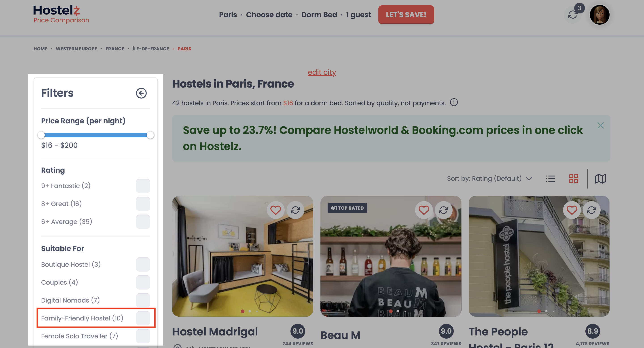Click the maximum price slider handle
The width and height of the screenshot is (644, 348).
(x=150, y=135)
